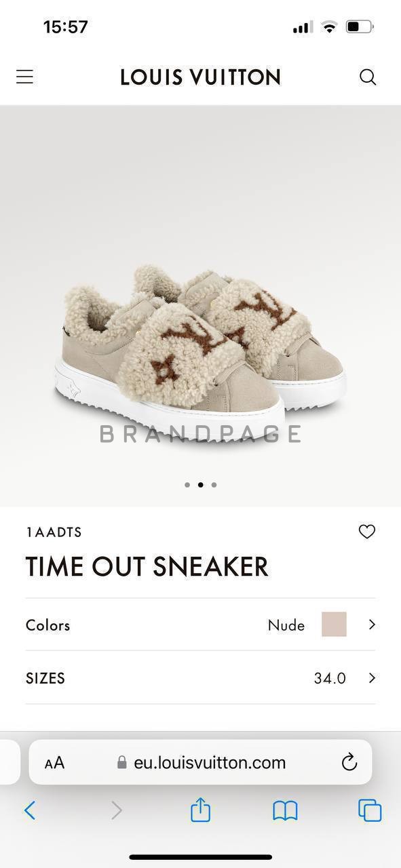Jump to third product image dot
This screenshot has width=401, height=868.
(214, 485)
